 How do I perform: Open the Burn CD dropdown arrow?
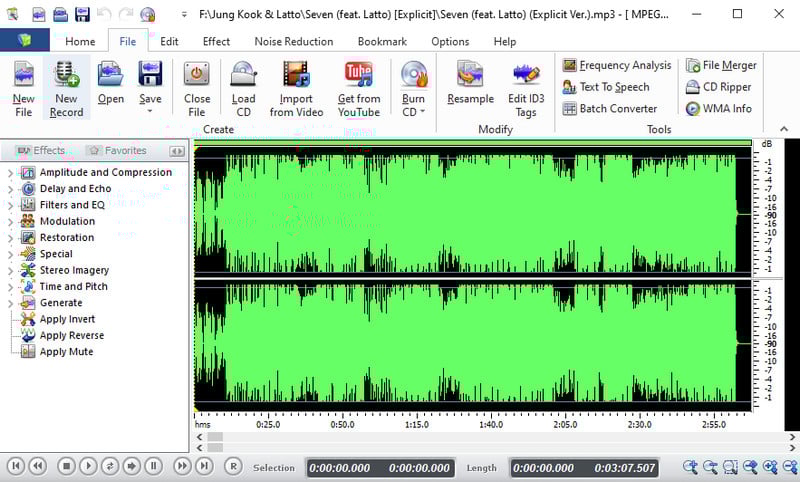pos(422,111)
